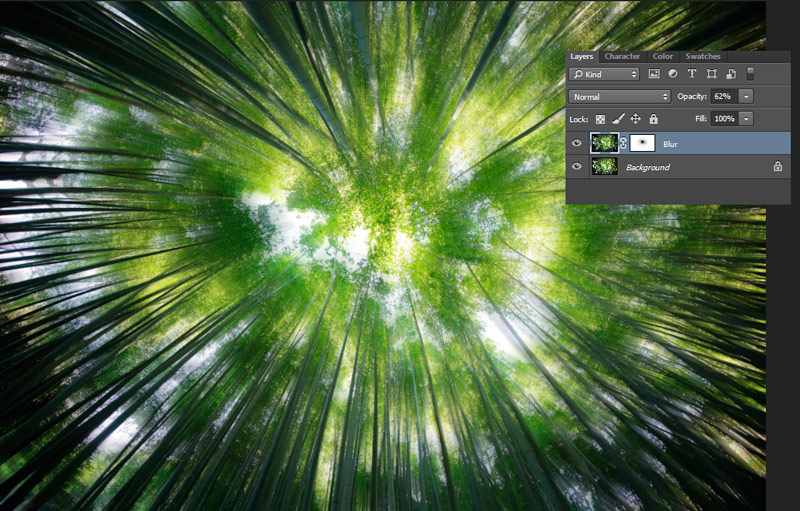Expand the Opacity slider arrow
Screen dimensions: 800x511
pos(746,96)
